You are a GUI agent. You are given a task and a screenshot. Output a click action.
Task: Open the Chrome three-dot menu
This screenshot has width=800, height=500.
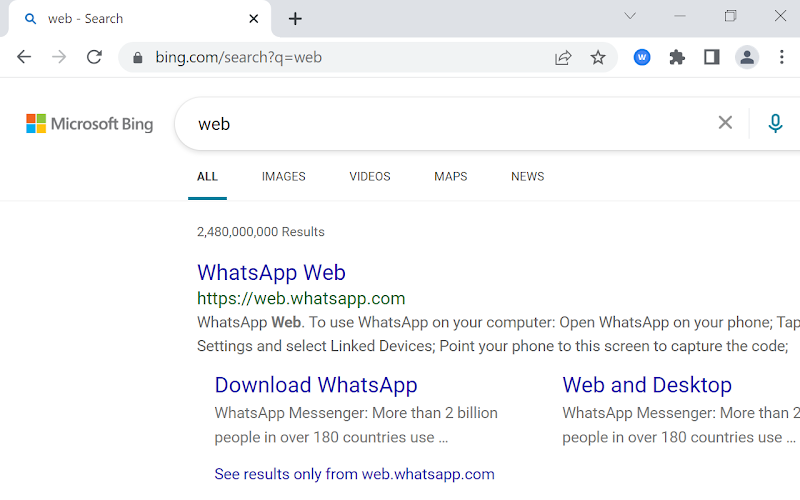point(782,57)
